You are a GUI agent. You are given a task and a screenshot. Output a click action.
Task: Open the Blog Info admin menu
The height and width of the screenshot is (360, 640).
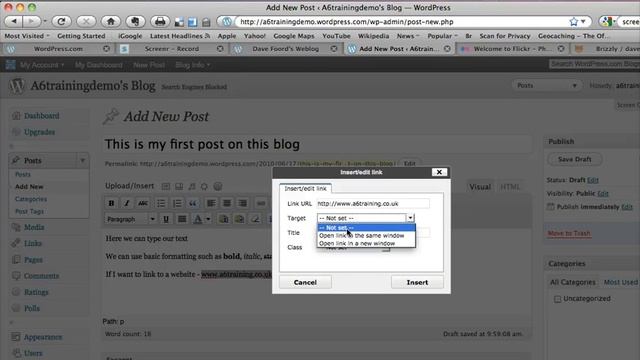click(x=193, y=65)
